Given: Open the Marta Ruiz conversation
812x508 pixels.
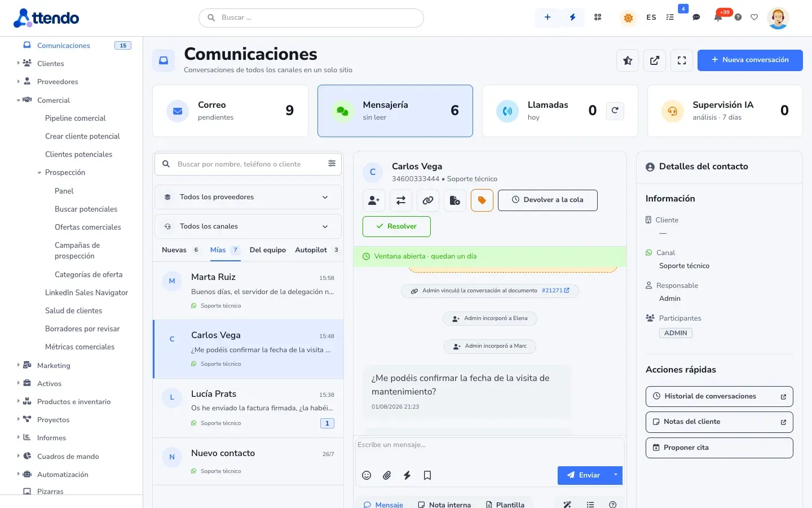Looking at the screenshot, I should click(248, 291).
